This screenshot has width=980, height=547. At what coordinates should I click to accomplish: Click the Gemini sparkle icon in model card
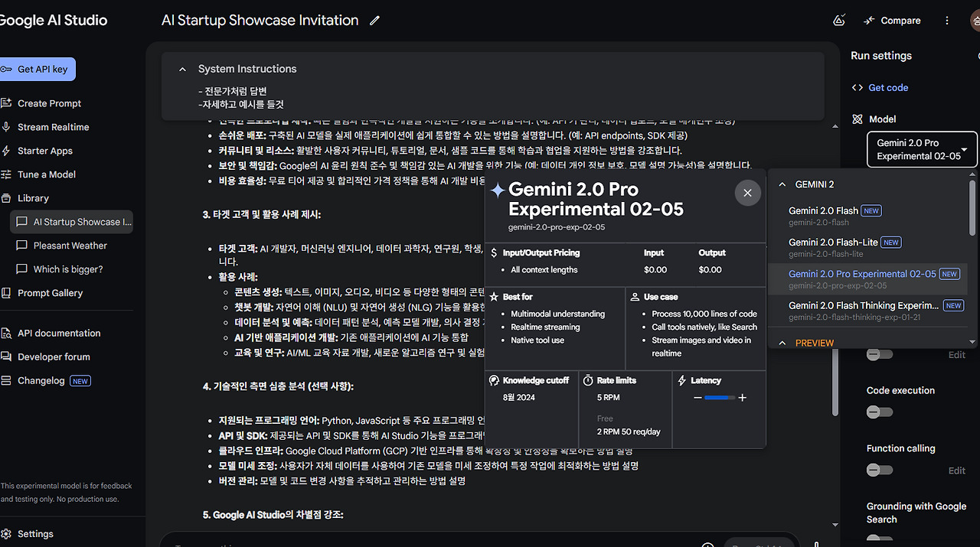click(498, 190)
